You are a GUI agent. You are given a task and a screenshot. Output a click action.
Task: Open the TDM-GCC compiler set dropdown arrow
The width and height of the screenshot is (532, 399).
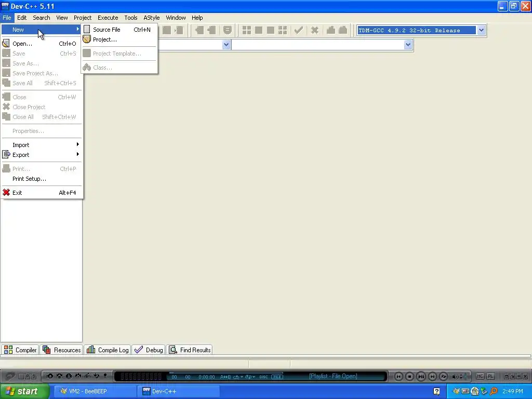pyautogui.click(x=481, y=30)
